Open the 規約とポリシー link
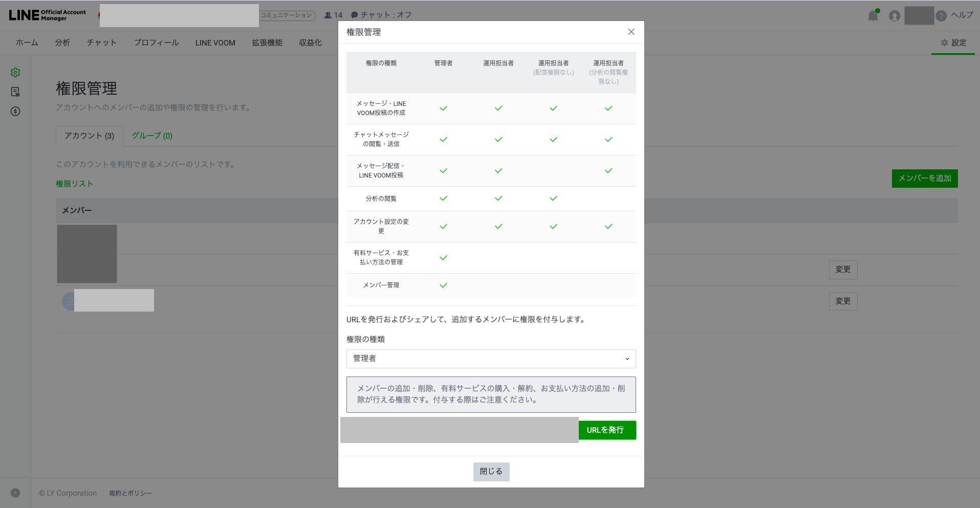Image resolution: width=980 pixels, height=508 pixels. (130, 493)
